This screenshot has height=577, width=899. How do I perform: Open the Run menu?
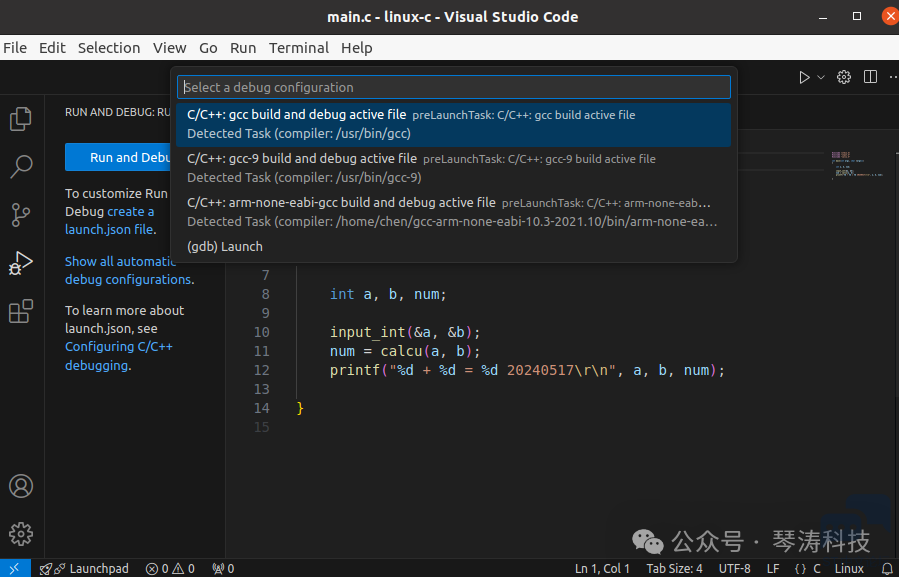243,48
